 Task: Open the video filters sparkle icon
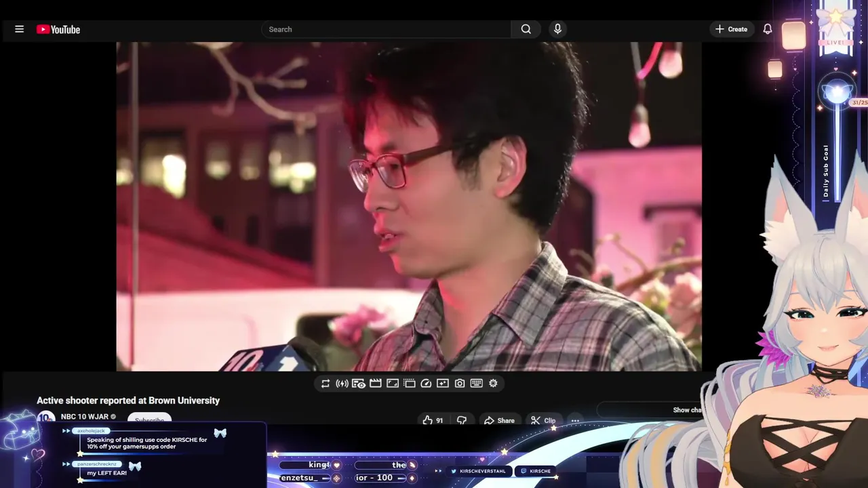tap(443, 384)
